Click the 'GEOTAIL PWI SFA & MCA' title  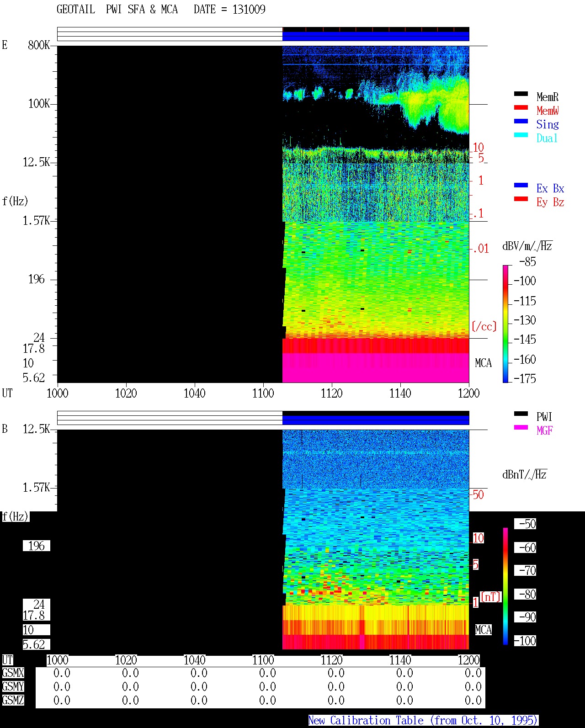[117, 9]
